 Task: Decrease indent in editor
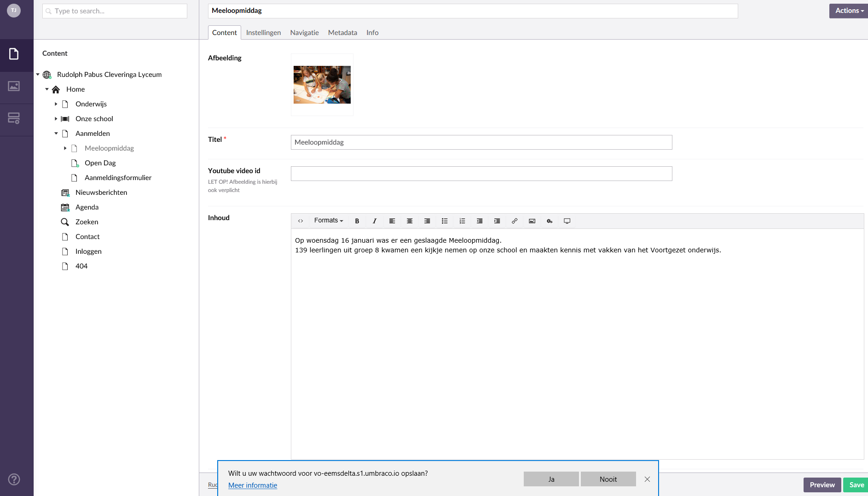(480, 221)
